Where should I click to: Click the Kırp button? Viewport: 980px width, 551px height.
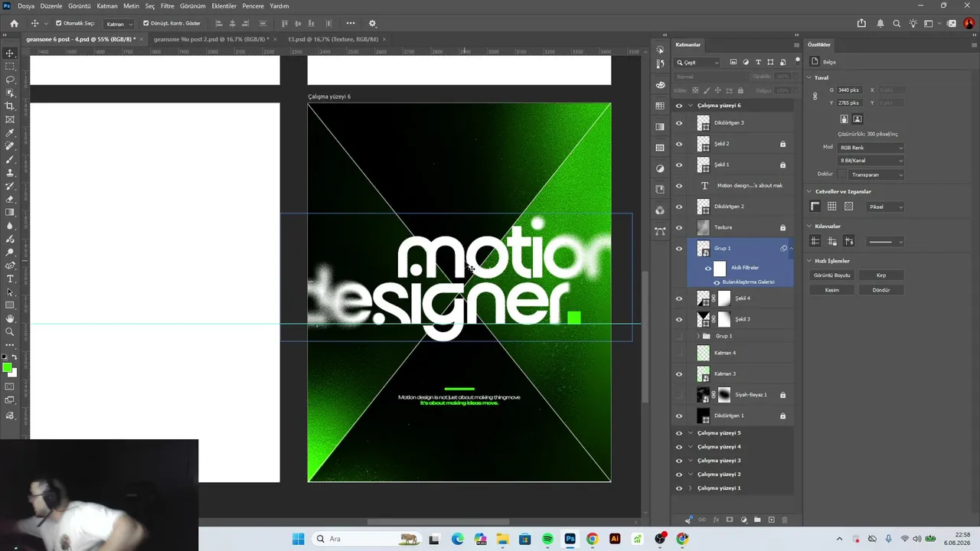(x=881, y=275)
